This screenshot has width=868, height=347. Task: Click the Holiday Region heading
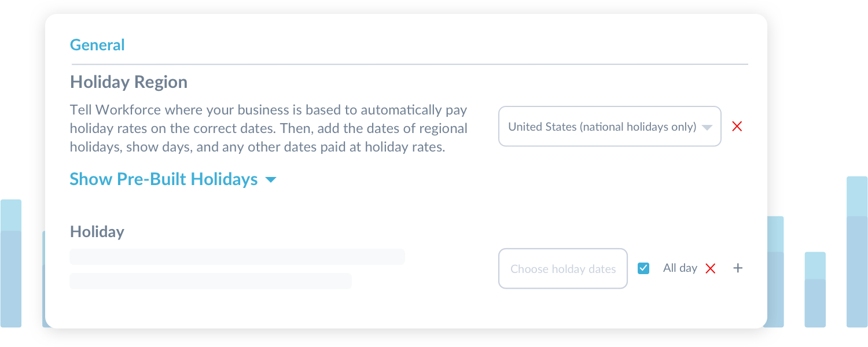tap(128, 82)
